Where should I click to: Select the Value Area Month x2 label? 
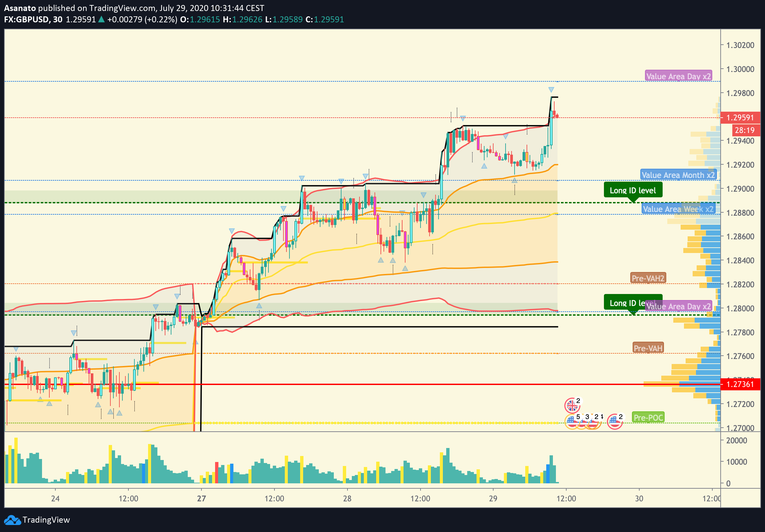click(678, 175)
